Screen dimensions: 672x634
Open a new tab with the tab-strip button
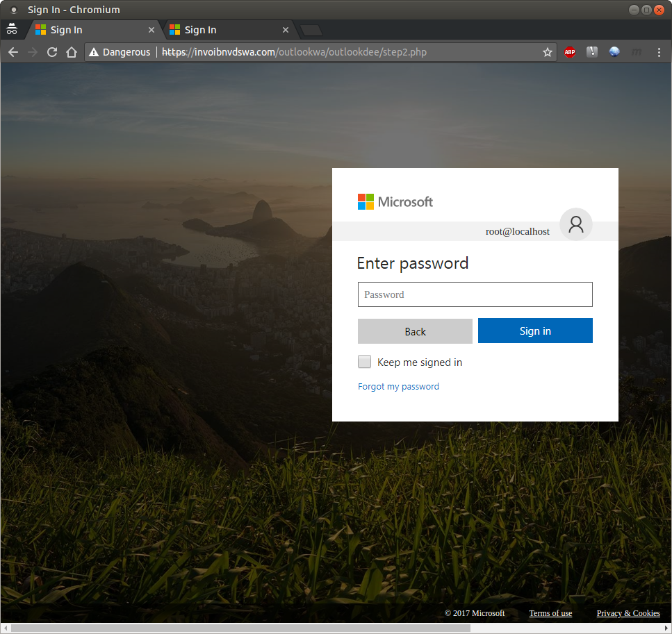(x=311, y=30)
